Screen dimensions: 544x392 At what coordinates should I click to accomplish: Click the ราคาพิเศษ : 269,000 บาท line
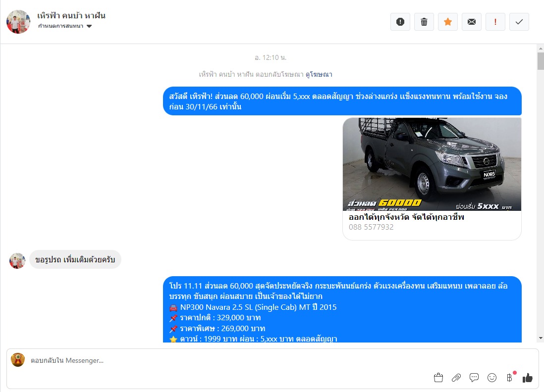pos(217,328)
